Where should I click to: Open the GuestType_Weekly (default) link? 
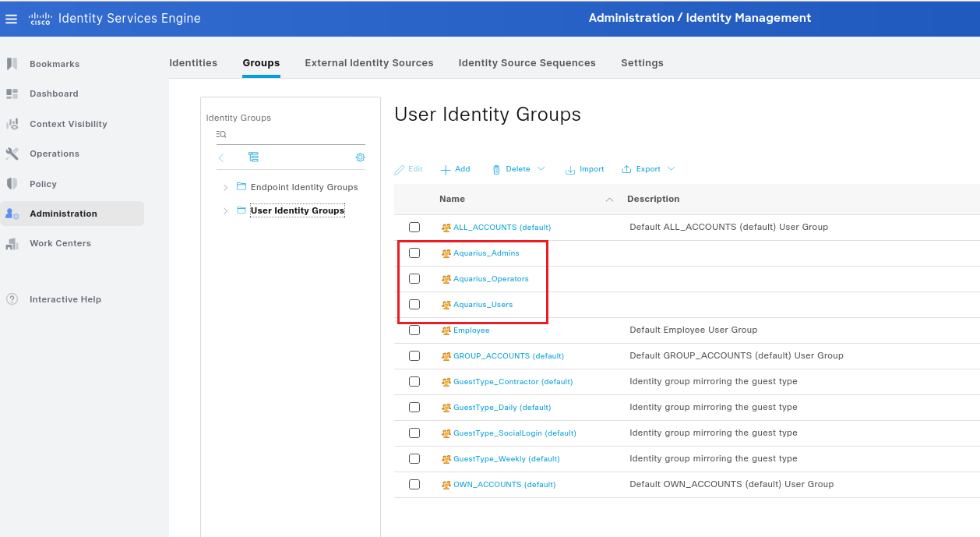point(506,459)
